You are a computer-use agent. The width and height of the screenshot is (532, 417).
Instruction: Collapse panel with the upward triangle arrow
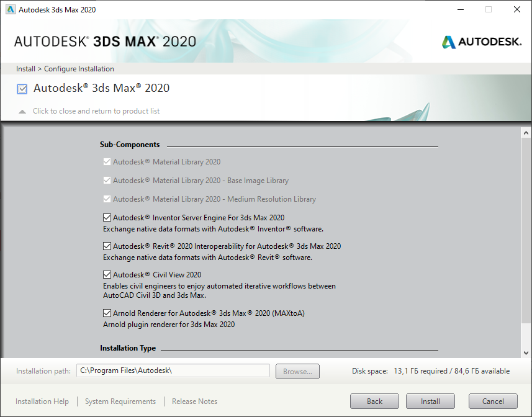tap(22, 112)
